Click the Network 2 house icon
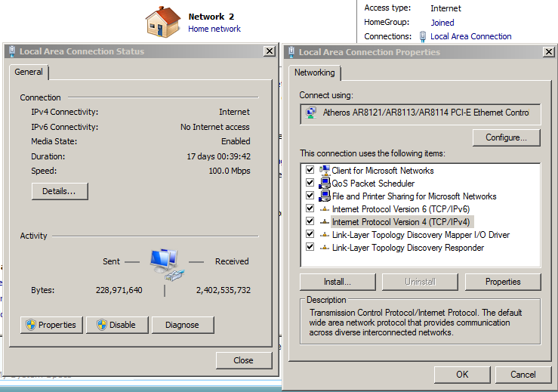 [163, 22]
